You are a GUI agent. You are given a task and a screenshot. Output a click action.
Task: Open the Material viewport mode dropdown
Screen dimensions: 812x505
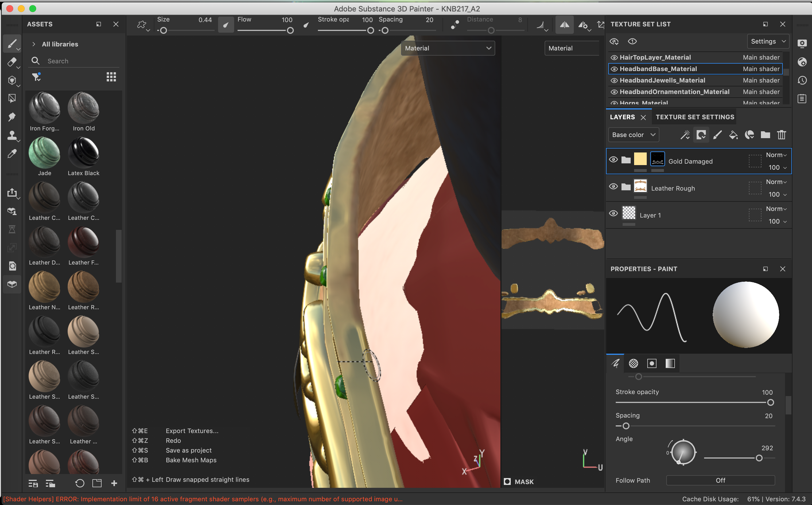(x=447, y=48)
